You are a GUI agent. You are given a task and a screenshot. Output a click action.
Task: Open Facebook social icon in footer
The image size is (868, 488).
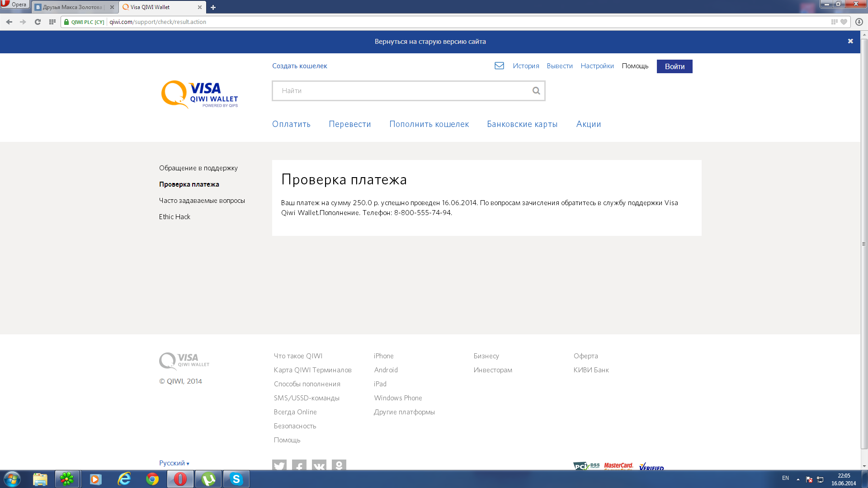click(x=299, y=465)
